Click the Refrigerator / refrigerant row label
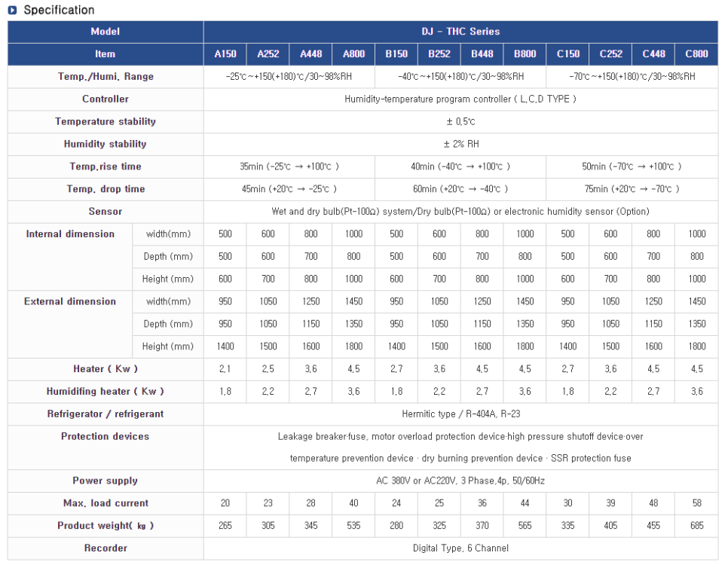728x571 pixels. coord(106,414)
